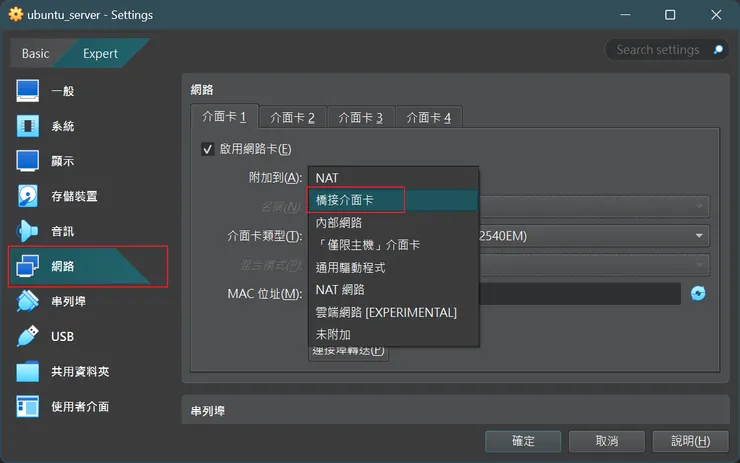Screen dimensions: 740x463
Task: Click the MAC 位址(M): label
Action: 265,294
